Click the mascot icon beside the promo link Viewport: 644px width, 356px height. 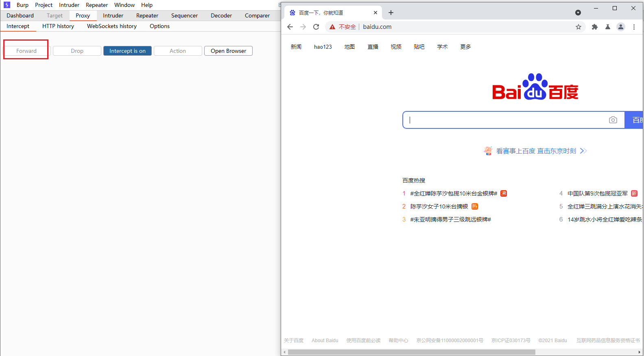(x=488, y=151)
